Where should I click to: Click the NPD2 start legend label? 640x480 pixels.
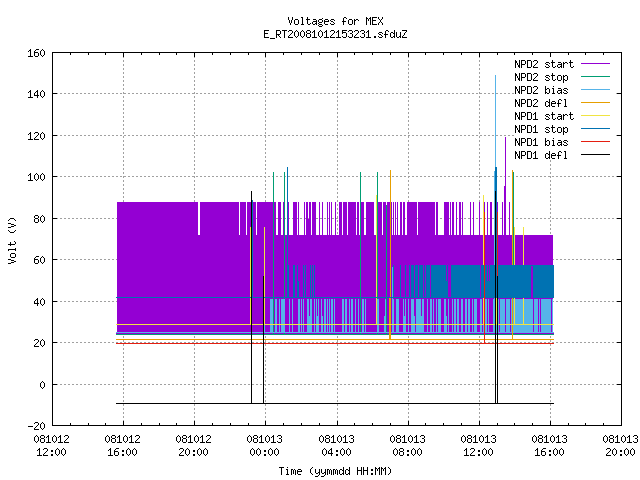coord(544,64)
